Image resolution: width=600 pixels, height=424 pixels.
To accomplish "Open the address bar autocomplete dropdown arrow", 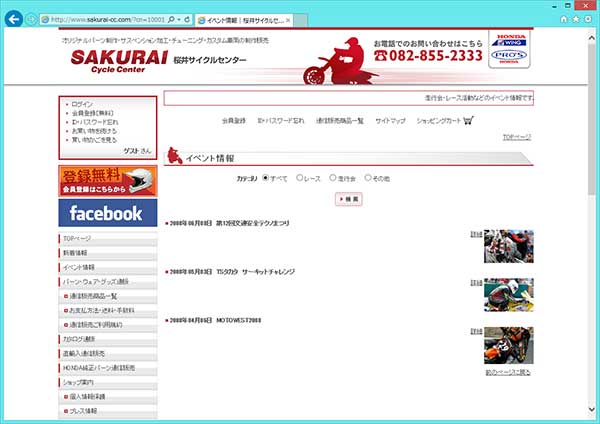I will pos(179,20).
